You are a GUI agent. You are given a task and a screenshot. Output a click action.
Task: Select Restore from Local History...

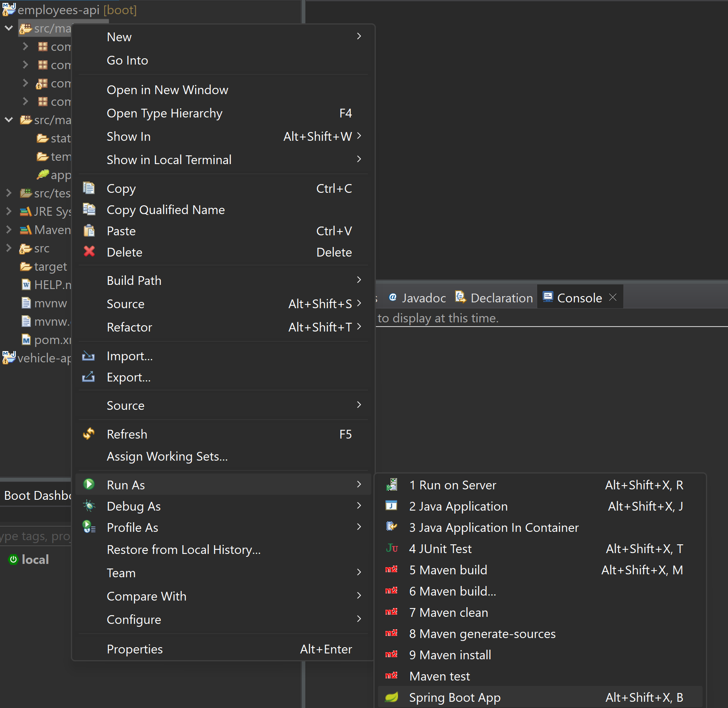223,550
